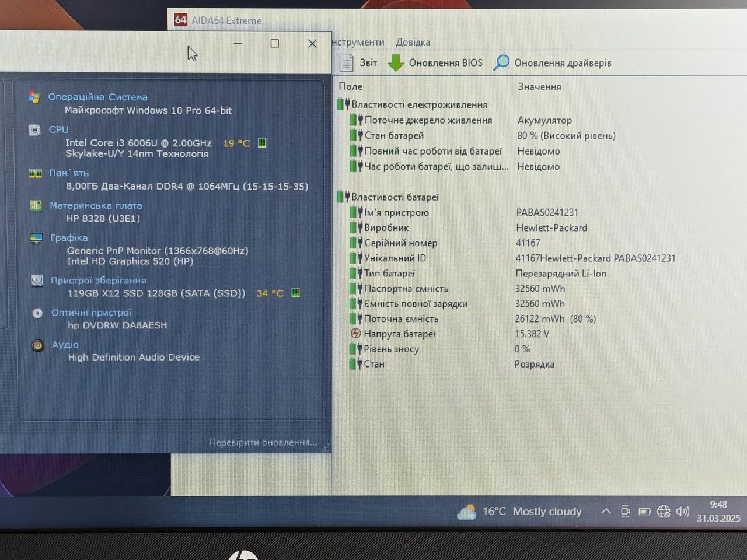Viewport: 747px width, 560px height.
Task: Open the Інструменти menu
Action: click(x=358, y=42)
